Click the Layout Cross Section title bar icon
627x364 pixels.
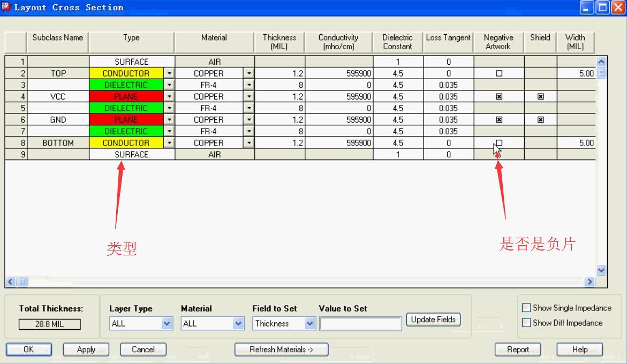(x=5, y=7)
